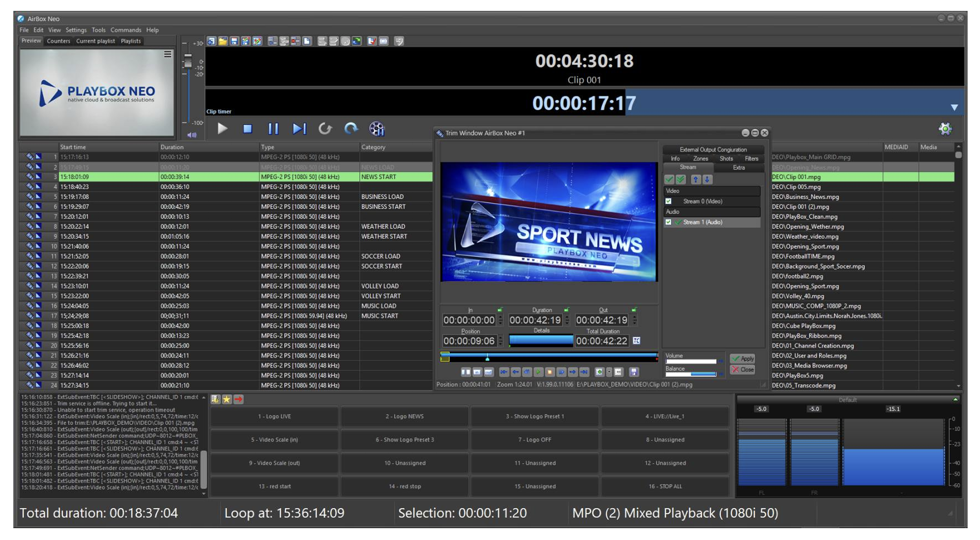The height and width of the screenshot is (540, 980).
Task: Open the File menu
Action: 24,30
